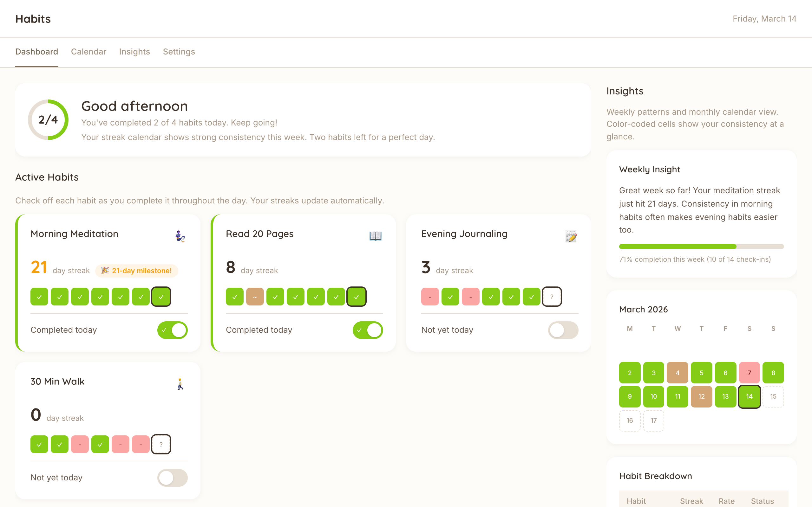Click the 21-day milestone badge
Image resolution: width=812 pixels, height=507 pixels.
coord(136,271)
